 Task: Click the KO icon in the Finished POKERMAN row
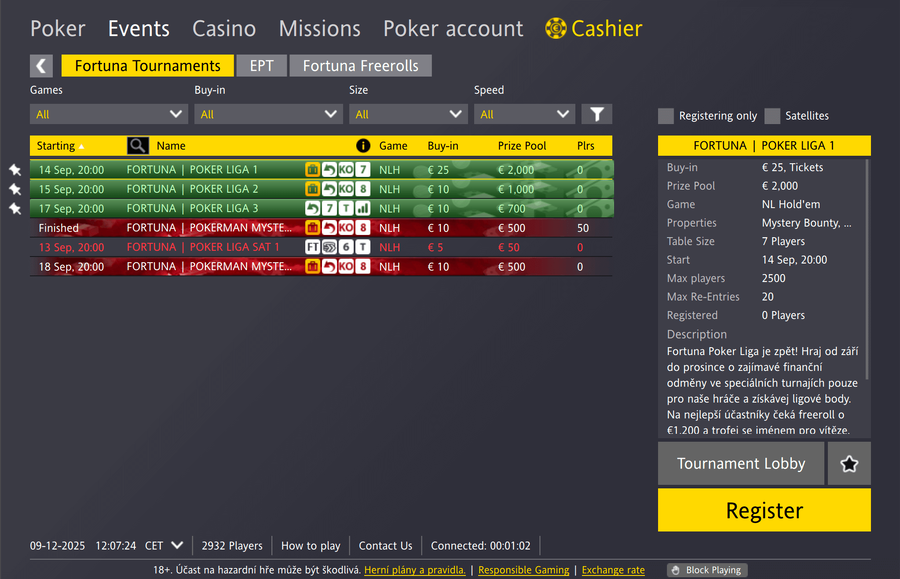[x=346, y=228]
